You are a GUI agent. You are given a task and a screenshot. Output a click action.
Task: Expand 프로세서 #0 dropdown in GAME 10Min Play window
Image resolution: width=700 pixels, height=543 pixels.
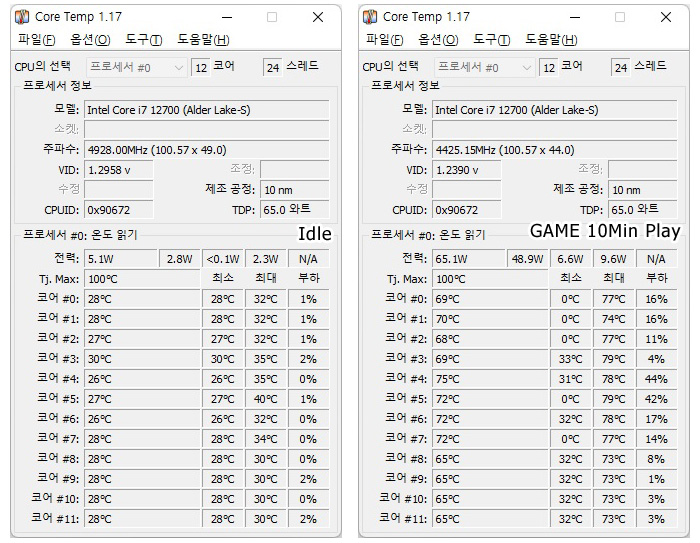click(486, 67)
